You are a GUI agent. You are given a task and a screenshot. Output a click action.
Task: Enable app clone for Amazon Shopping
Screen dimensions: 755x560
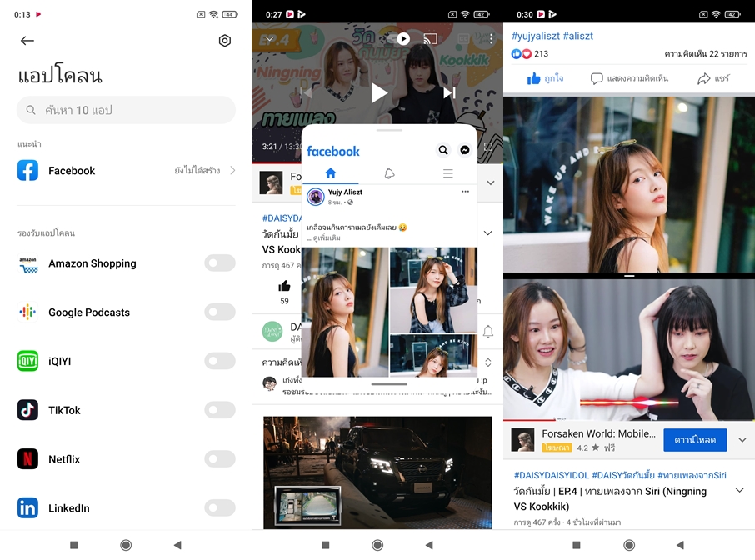pyautogui.click(x=220, y=263)
